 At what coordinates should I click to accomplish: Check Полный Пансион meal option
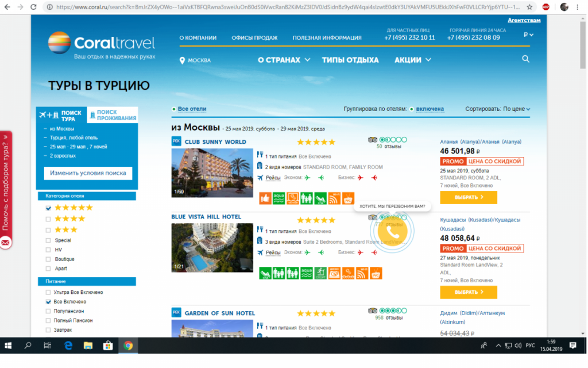(x=48, y=320)
